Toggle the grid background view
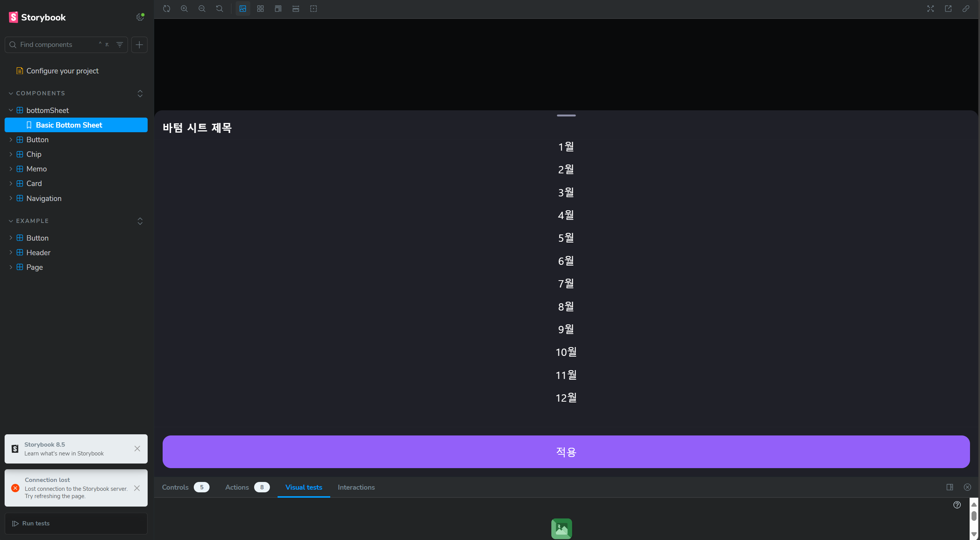 [x=260, y=8]
